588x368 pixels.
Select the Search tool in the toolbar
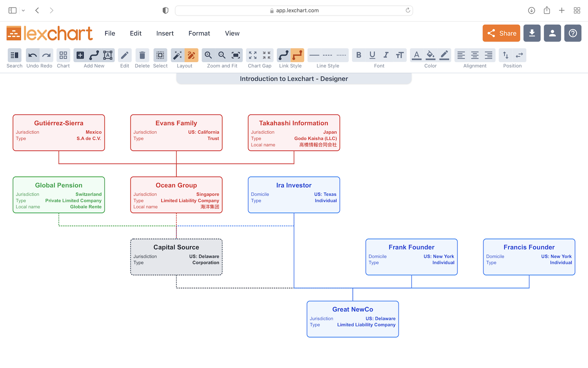[14, 55]
